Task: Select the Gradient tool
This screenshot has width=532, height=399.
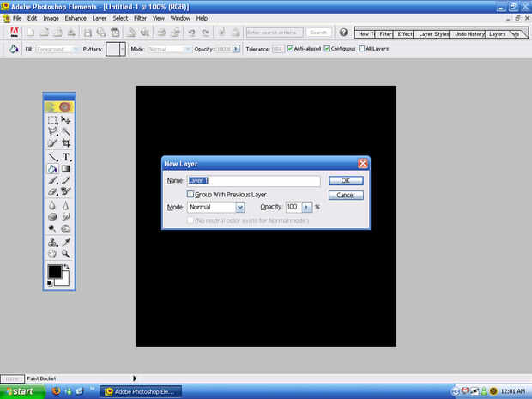Action: (65, 169)
